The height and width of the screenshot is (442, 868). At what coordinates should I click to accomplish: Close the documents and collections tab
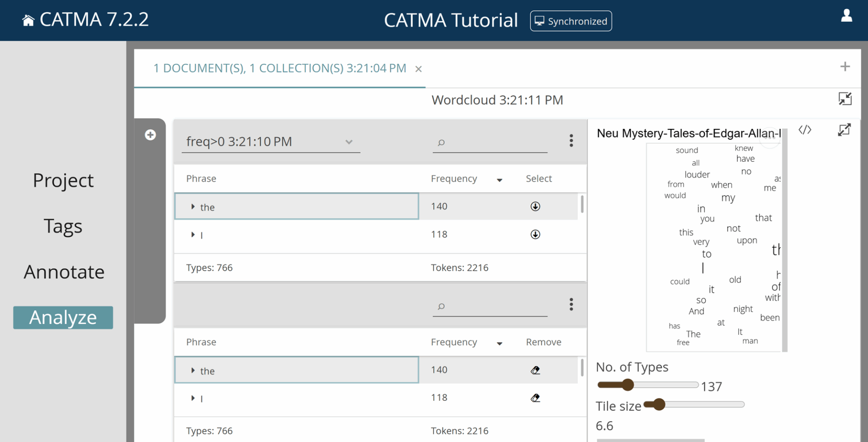click(419, 69)
